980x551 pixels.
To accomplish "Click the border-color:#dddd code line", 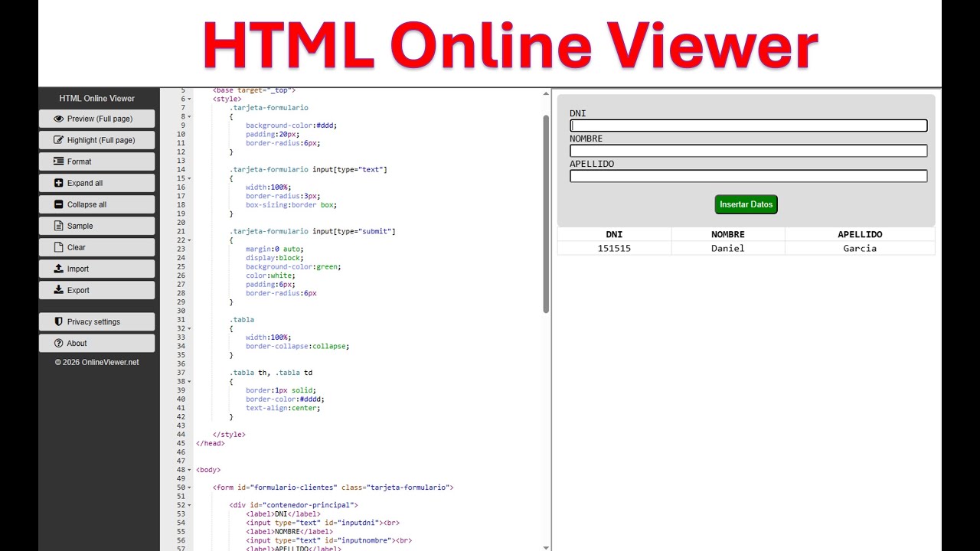I will [285, 399].
